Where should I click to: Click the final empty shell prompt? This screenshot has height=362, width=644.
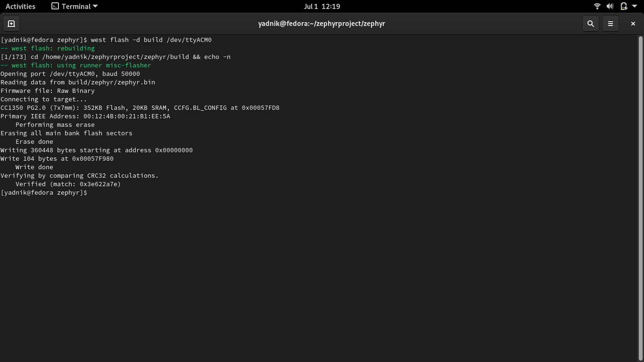[44, 193]
